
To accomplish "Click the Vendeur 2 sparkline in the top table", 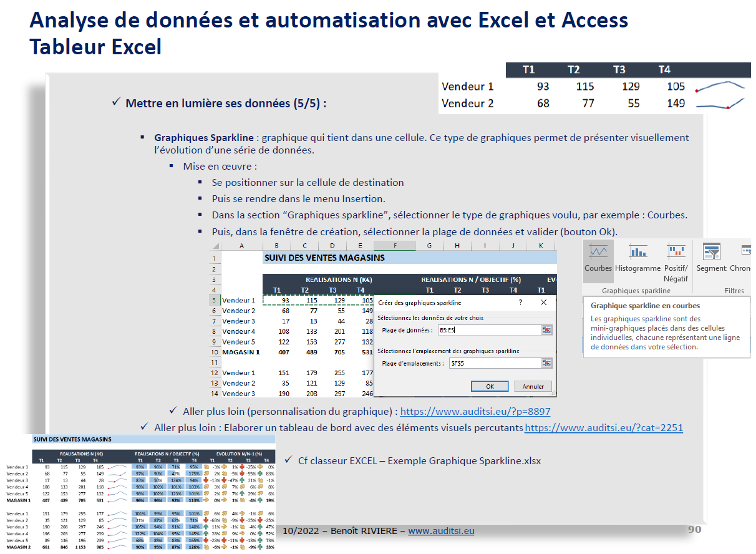I will pyautogui.click(x=720, y=104).
